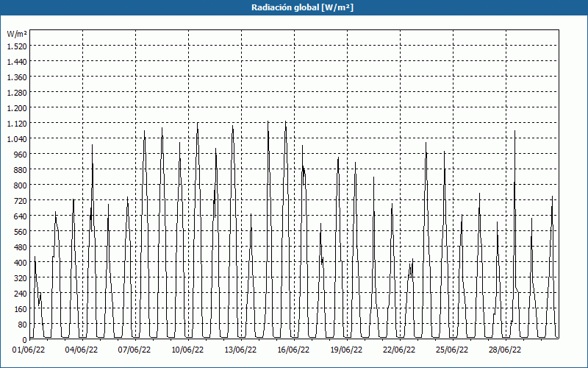
Task: Select the 1.120 y-axis value
Action: point(17,123)
